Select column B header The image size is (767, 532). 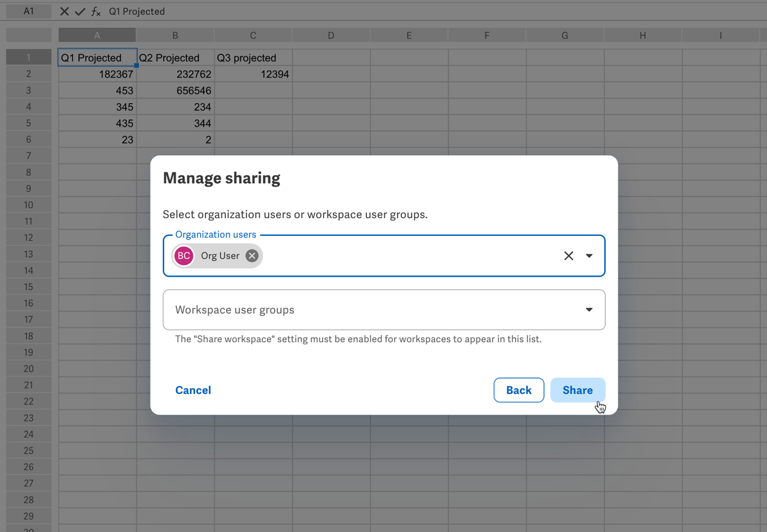175,35
